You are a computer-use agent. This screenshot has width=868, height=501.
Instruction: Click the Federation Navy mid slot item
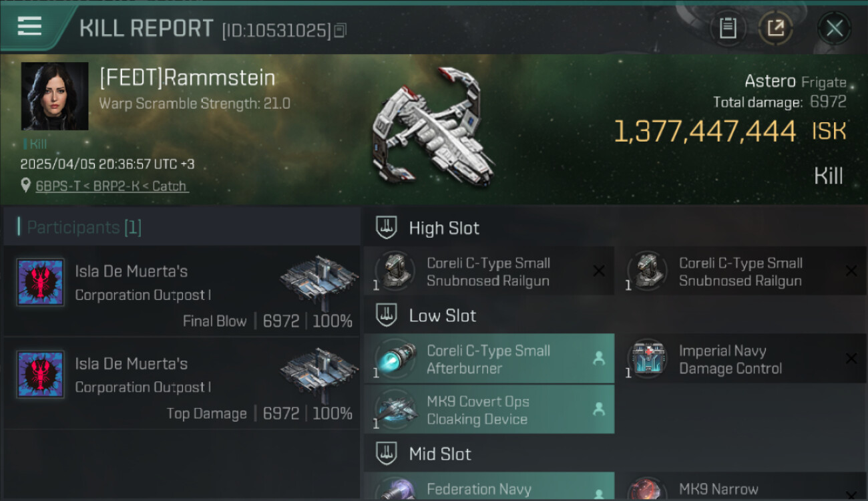[x=489, y=486]
